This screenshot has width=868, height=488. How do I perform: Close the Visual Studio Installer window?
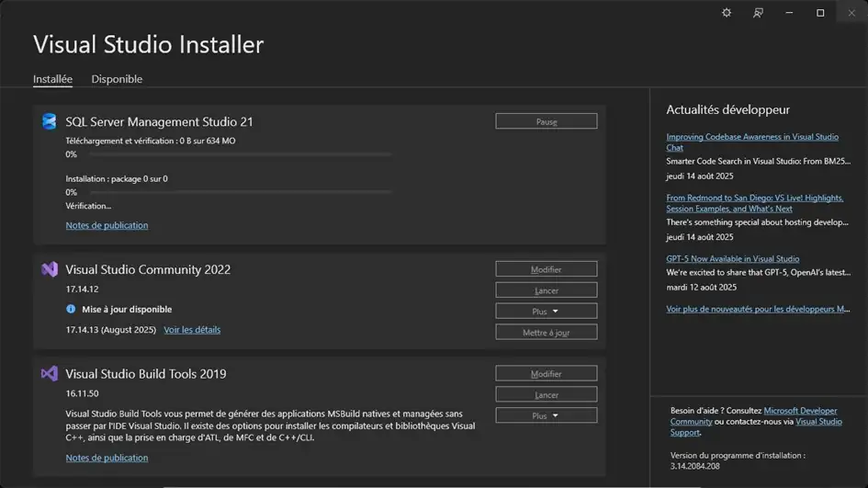point(851,13)
